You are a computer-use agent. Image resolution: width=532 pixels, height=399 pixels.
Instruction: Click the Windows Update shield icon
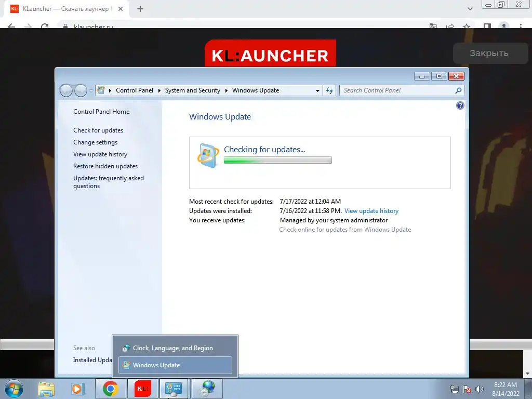coord(208,156)
